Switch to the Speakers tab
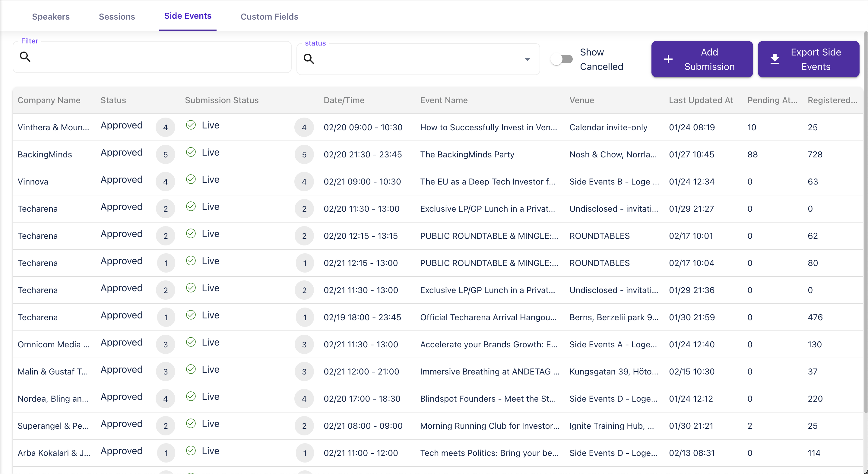 (x=51, y=17)
